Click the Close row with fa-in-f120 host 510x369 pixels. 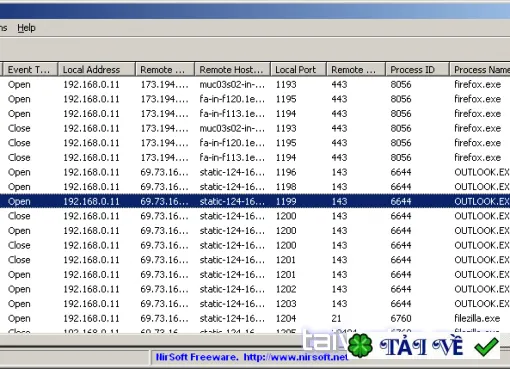(x=255, y=143)
